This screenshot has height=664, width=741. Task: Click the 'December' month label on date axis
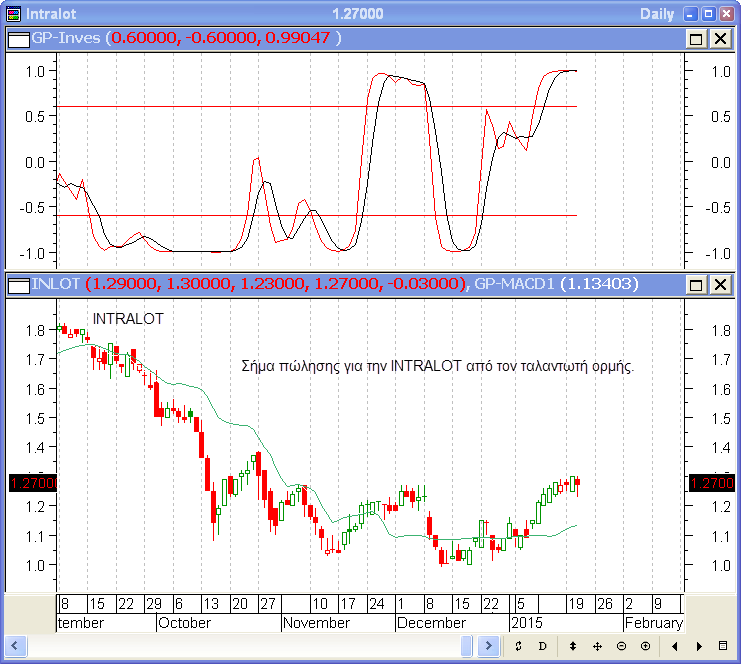coord(431,623)
